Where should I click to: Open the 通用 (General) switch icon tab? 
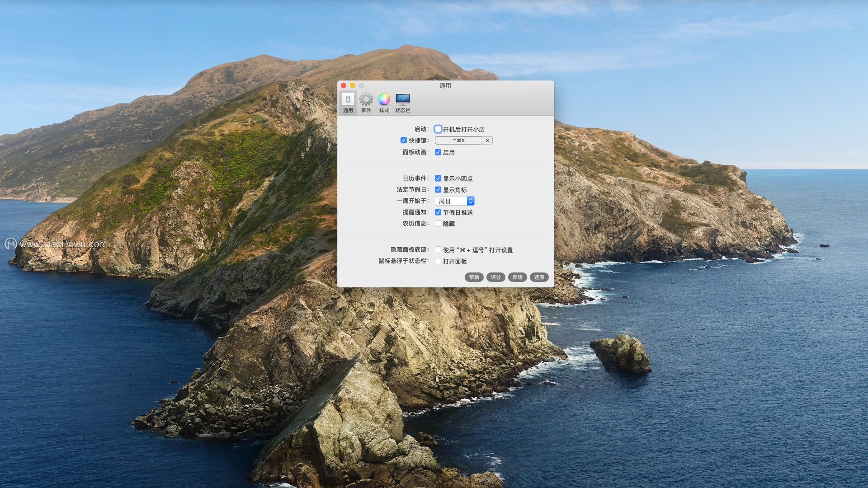tap(348, 102)
